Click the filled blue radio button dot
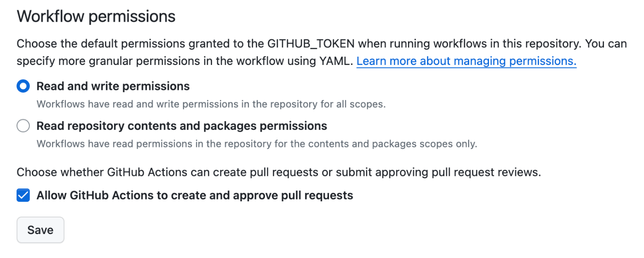Image resolution: width=644 pixels, height=258 pixels. [23, 86]
